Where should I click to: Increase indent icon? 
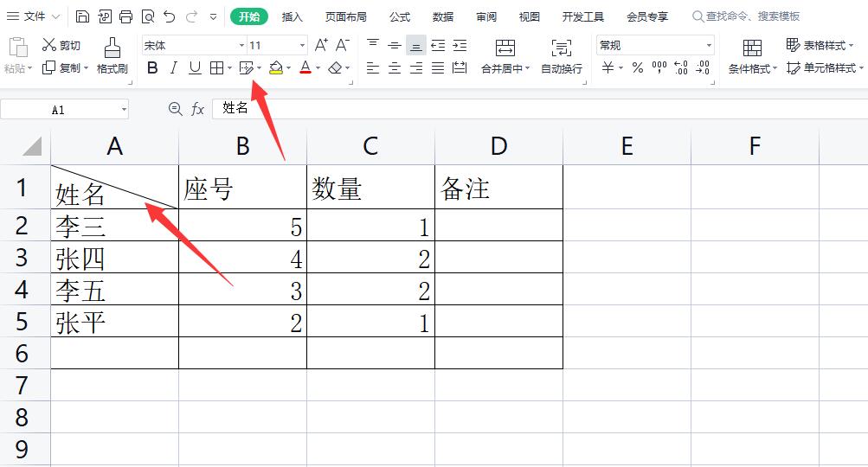click(460, 45)
